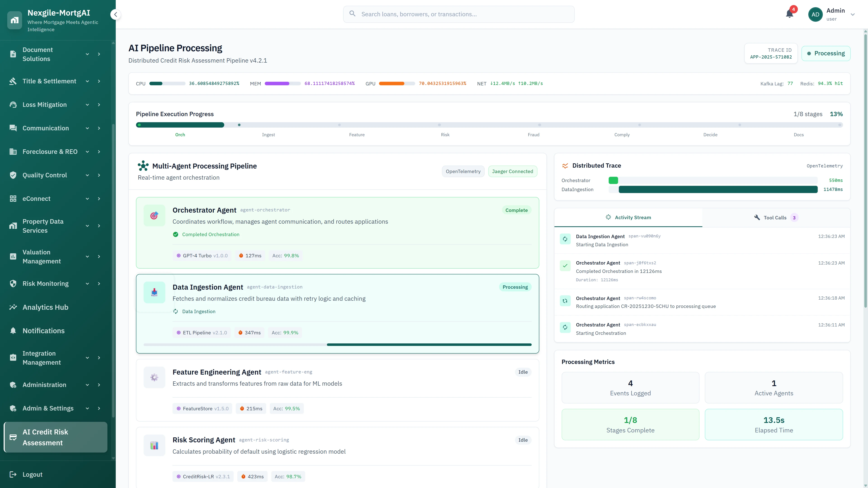Select the Analytics Hub sidebar icon
868x488 pixels.
(13, 307)
